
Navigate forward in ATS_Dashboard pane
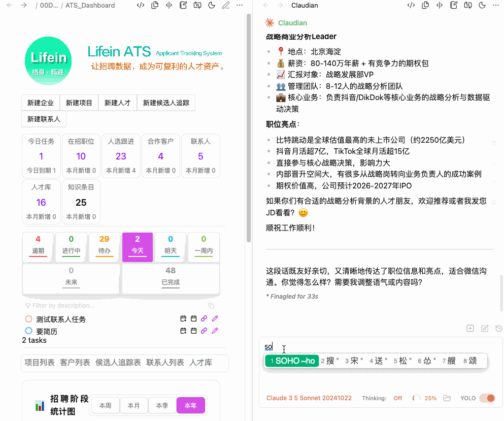[x=24, y=5]
